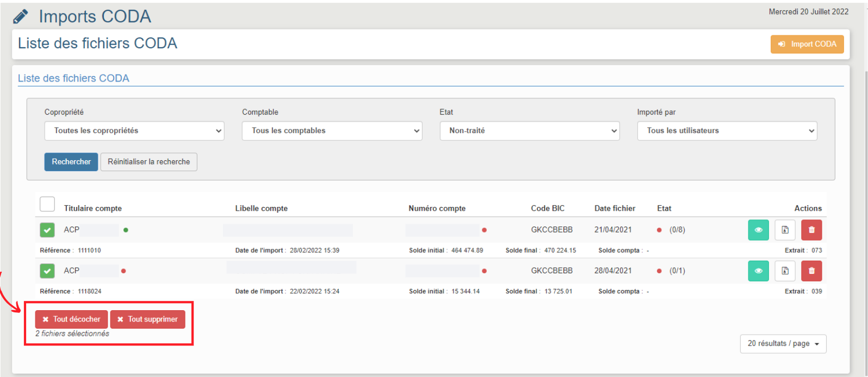Open the 20 résultats / page selector
868x377 pixels.
(783, 344)
